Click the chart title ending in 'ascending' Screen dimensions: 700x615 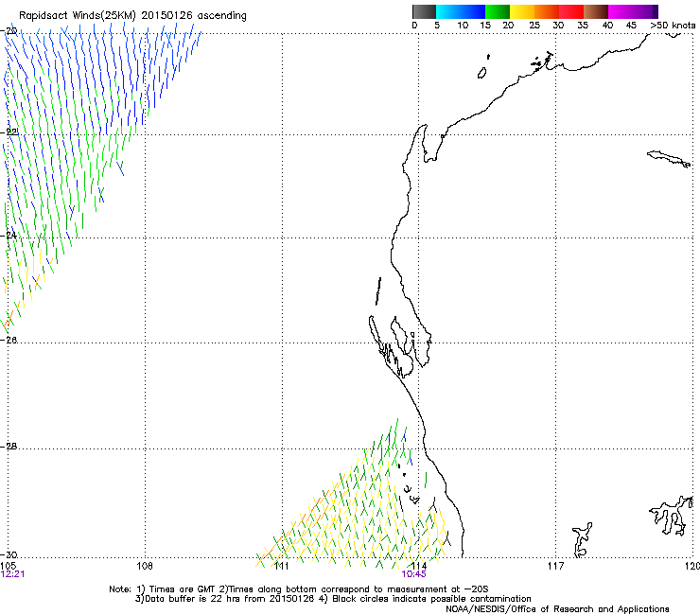[x=132, y=16]
